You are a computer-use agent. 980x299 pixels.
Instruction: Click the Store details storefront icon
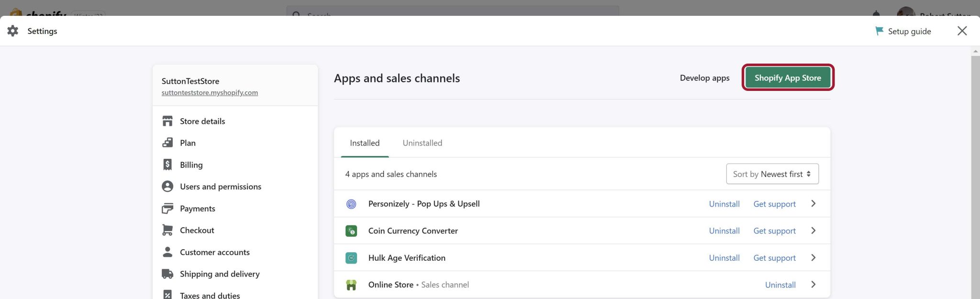pos(167,121)
